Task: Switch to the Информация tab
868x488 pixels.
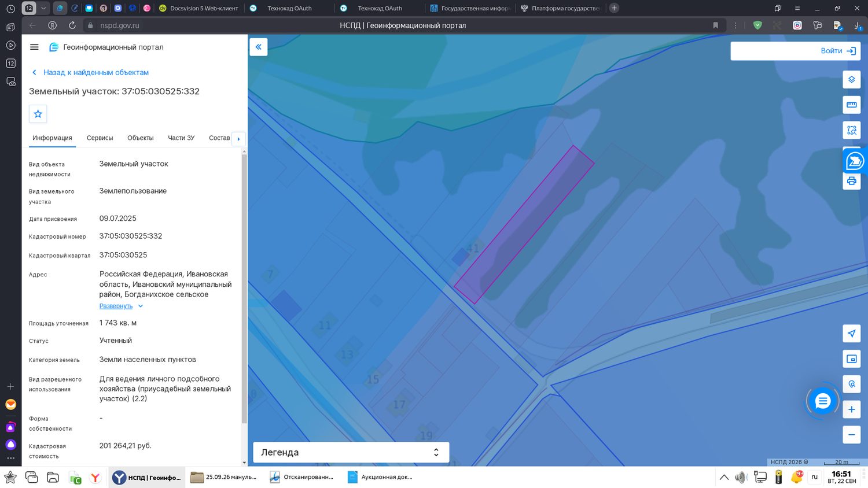Action: pyautogui.click(x=52, y=138)
